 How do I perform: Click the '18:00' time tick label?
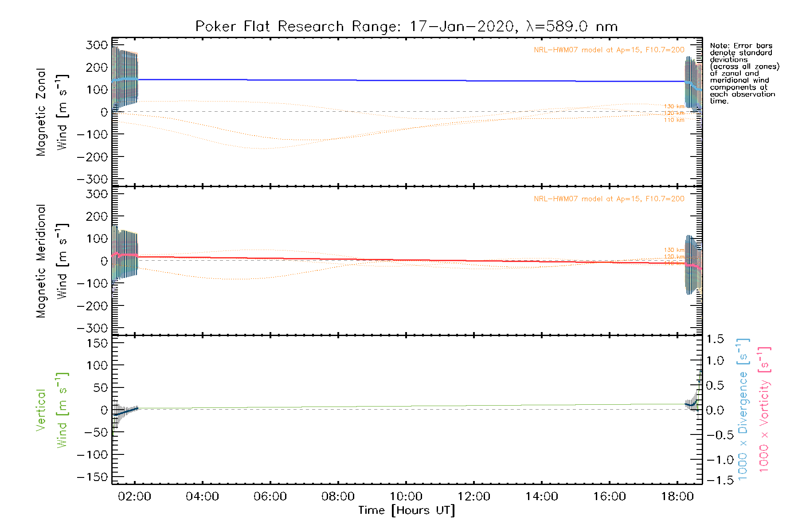677,497
